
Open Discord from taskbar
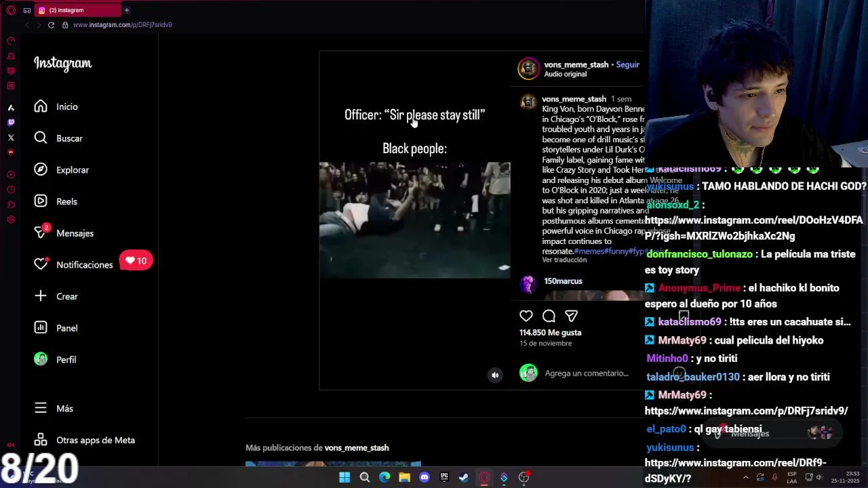(425, 477)
